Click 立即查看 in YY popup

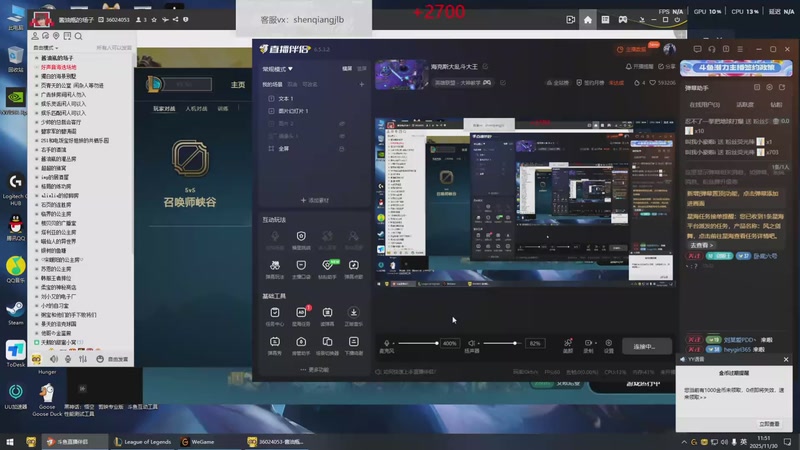tap(769, 424)
